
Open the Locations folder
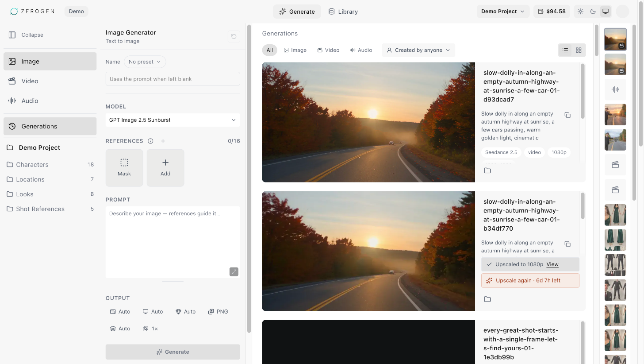point(50,179)
